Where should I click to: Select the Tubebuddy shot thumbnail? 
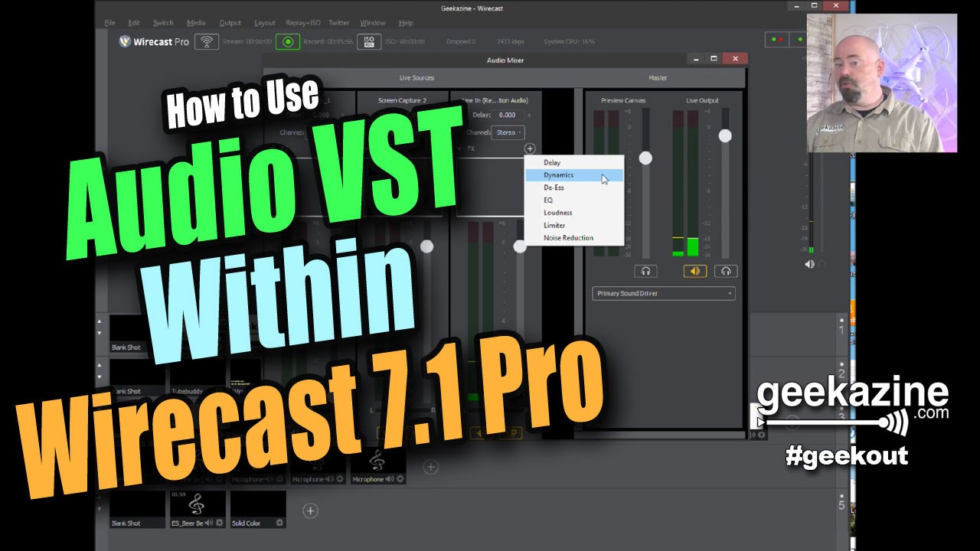(198, 378)
